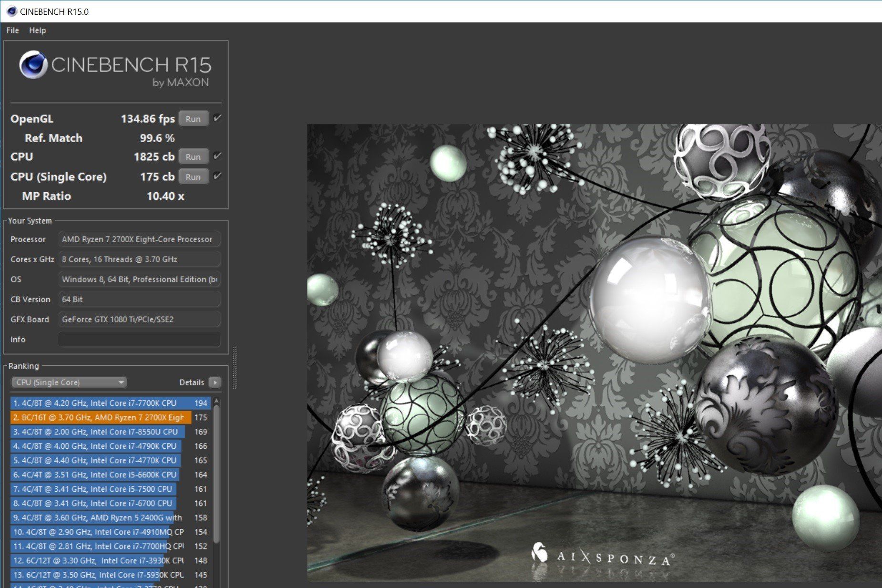Run the OpenGL benchmark
The width and height of the screenshot is (882, 588).
click(193, 119)
